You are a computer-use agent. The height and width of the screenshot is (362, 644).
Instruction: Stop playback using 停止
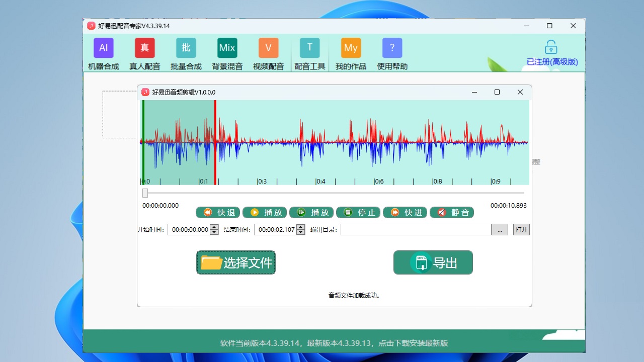(358, 212)
